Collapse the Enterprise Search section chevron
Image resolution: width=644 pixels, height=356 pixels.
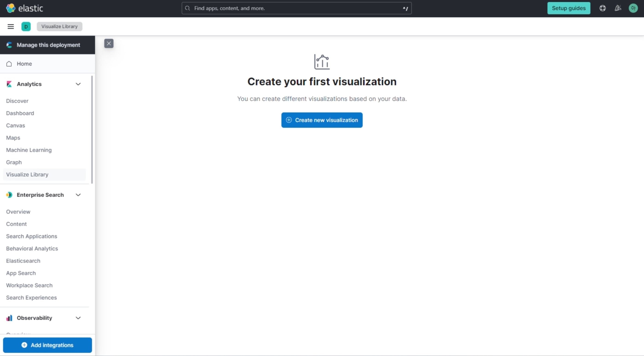click(x=78, y=195)
